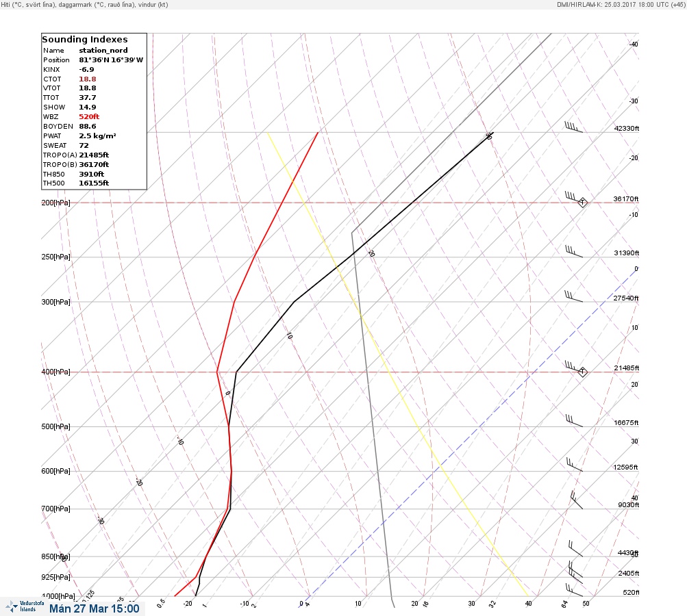Image resolution: width=687 pixels, height=616 pixels.
Task: Click the mixing ratio label 64
Action: click(x=564, y=604)
